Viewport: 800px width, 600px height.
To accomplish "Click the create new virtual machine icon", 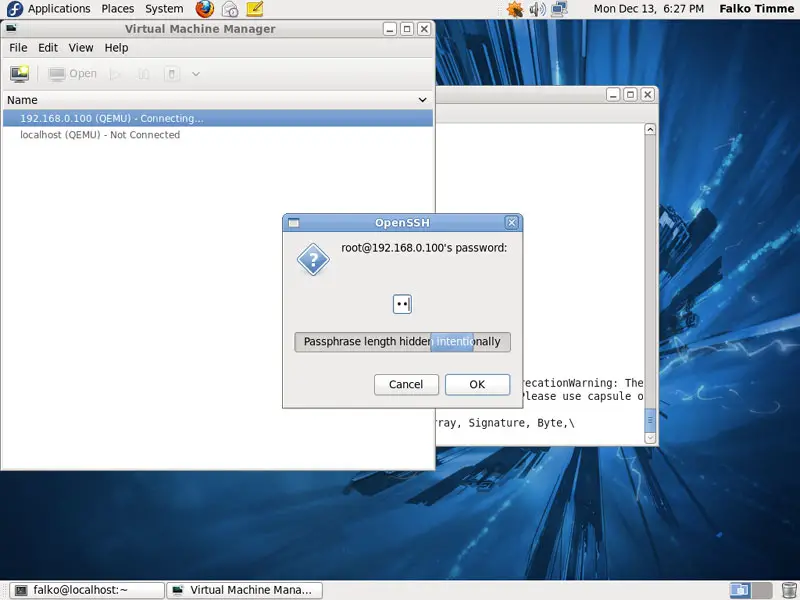I will 19,74.
